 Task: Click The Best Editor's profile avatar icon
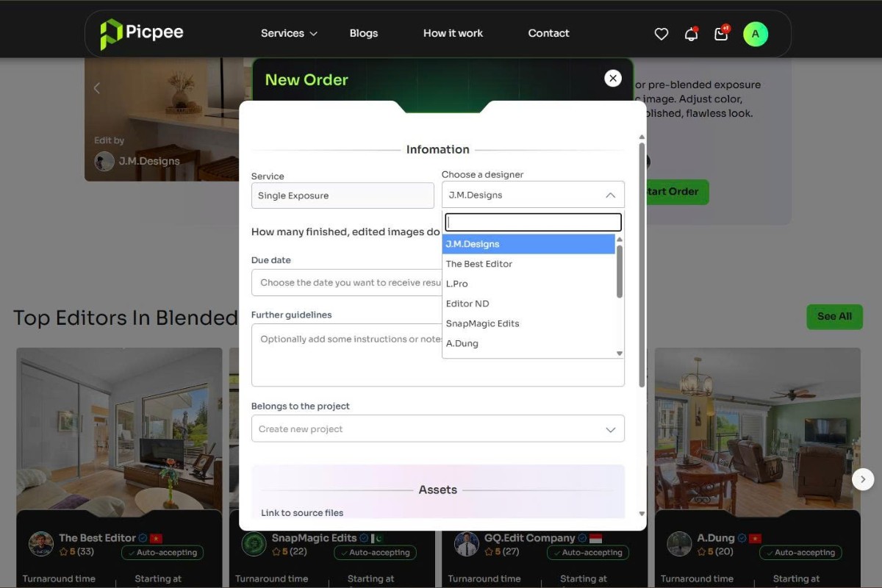(41, 543)
